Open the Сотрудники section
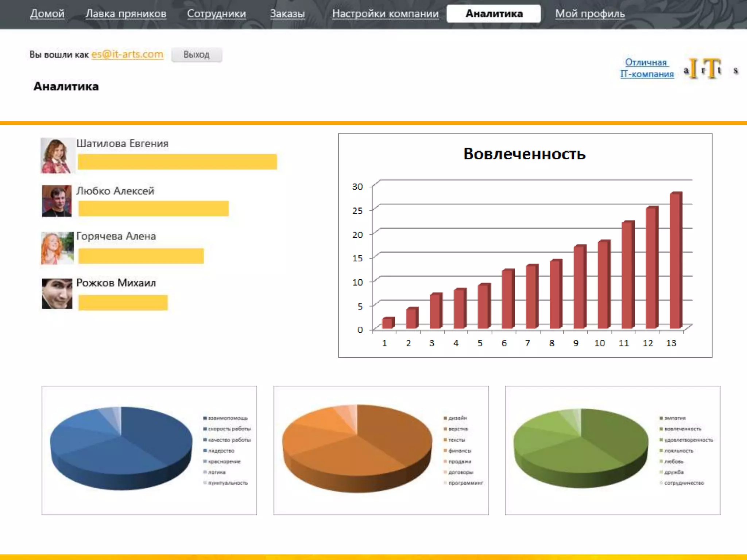Image resolution: width=747 pixels, height=560 pixels. 216,14
